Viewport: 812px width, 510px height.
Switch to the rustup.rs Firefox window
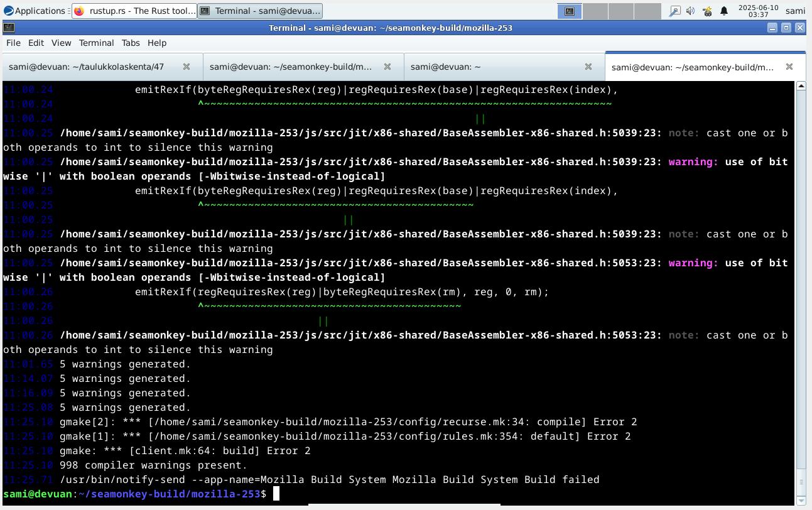tap(134, 11)
